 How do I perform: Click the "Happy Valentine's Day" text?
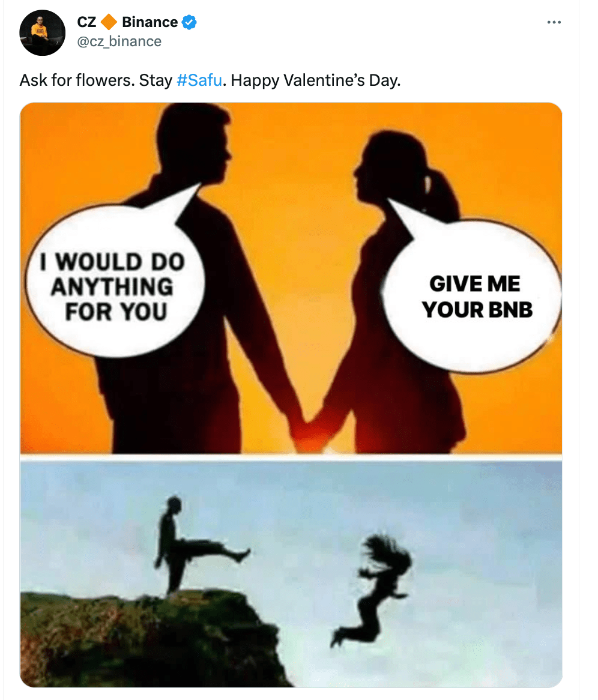(315, 80)
